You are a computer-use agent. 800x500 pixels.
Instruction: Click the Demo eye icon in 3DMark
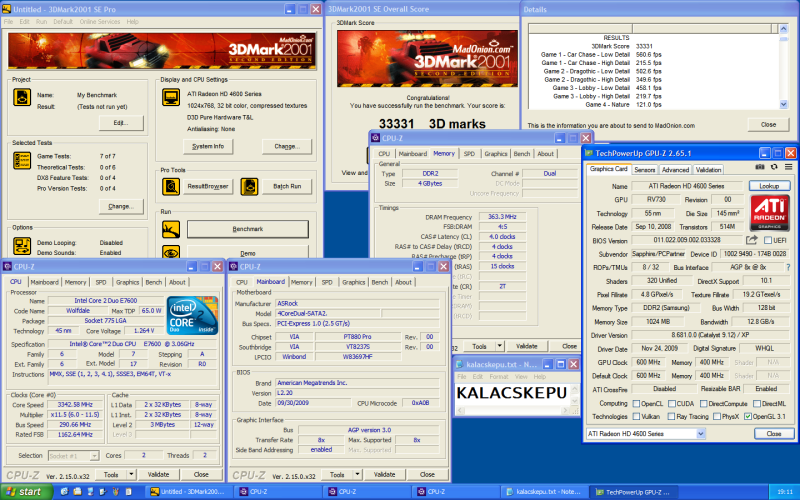point(171,252)
